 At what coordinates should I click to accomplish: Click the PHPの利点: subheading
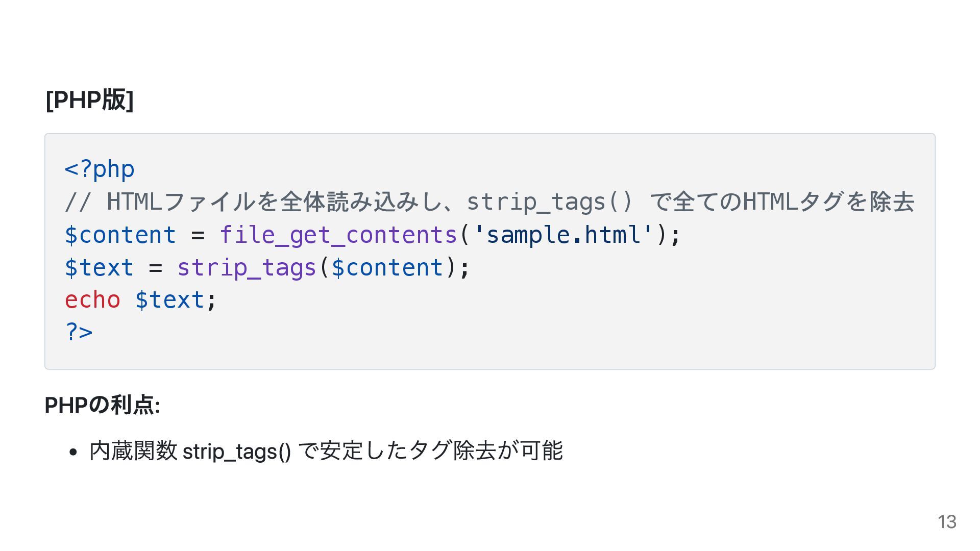[x=103, y=405]
